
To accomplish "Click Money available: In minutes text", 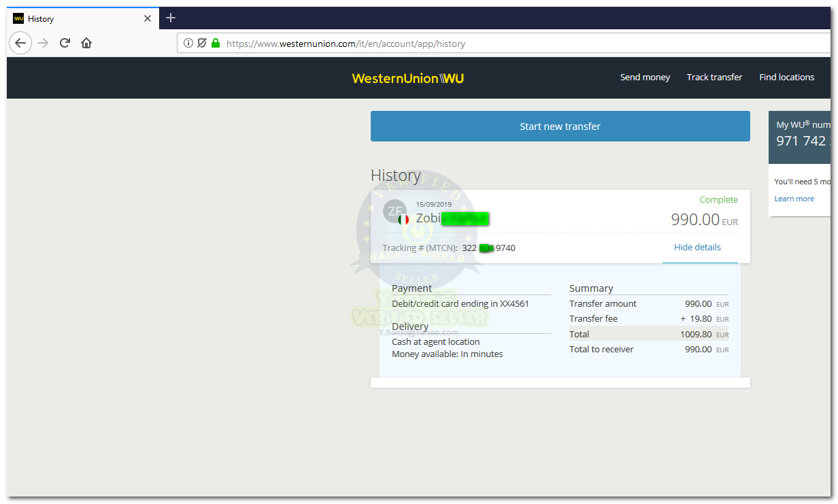I will coord(447,354).
